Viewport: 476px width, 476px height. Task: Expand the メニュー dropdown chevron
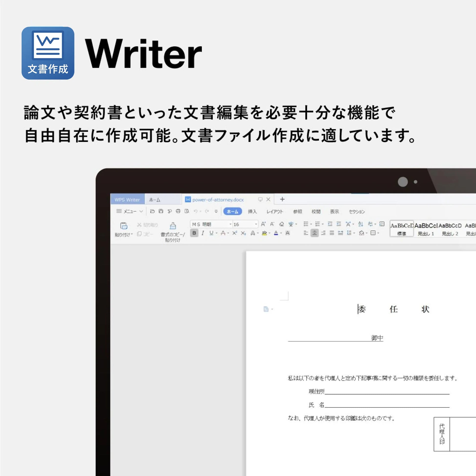click(141, 211)
